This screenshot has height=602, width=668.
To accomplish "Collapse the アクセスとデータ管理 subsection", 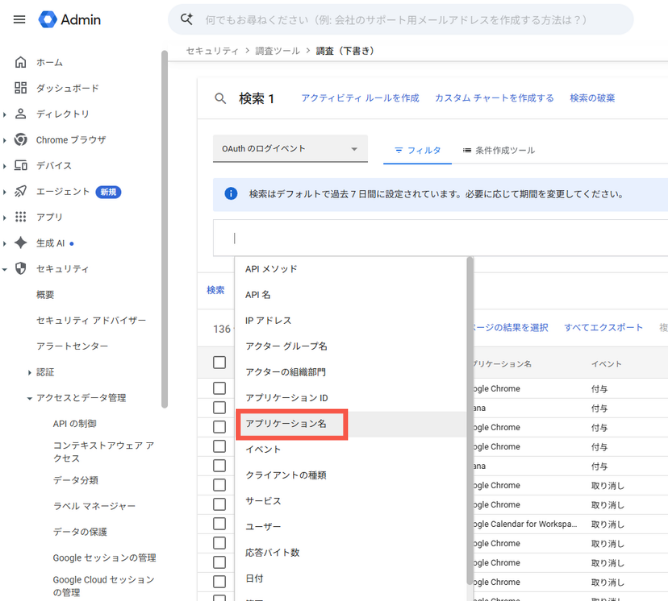I will click(x=29, y=398).
